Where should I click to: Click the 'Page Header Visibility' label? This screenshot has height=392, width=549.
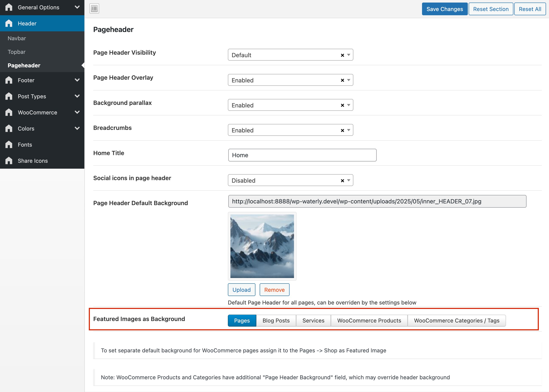click(x=124, y=53)
